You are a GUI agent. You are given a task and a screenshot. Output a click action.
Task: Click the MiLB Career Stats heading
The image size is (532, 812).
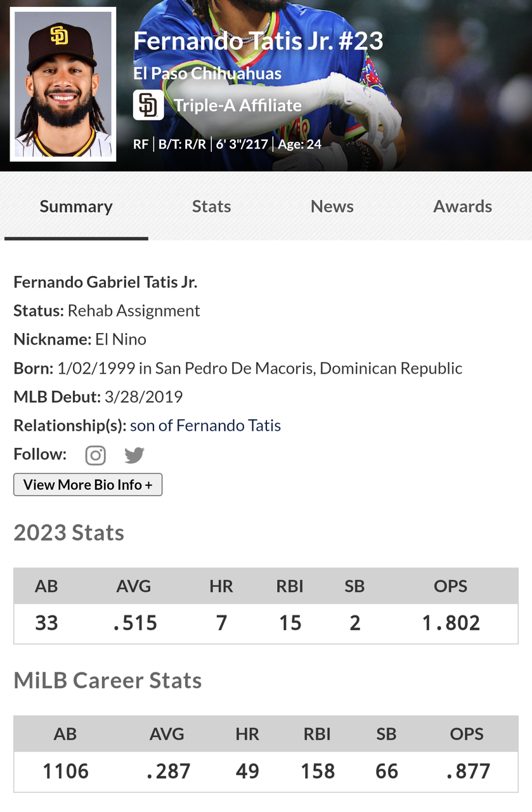point(108,680)
